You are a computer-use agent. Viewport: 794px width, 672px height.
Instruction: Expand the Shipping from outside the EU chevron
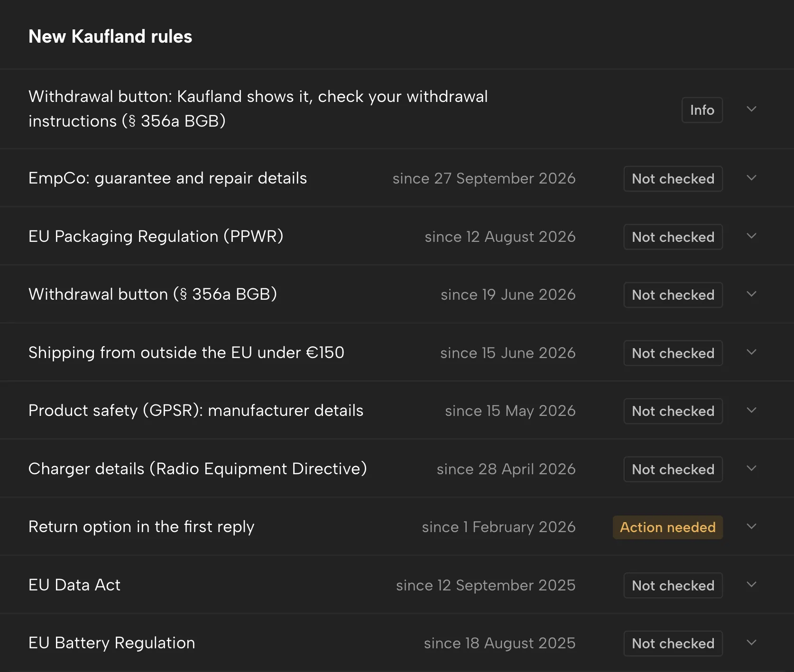(751, 352)
